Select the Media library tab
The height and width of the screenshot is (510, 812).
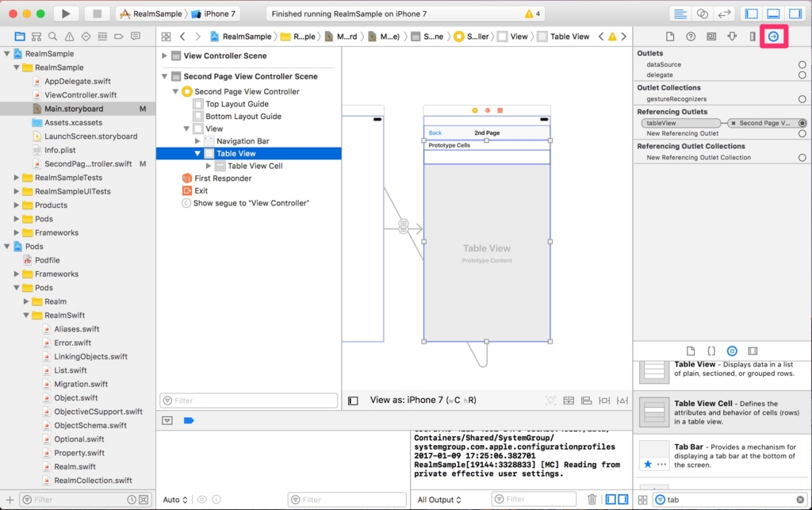coord(753,351)
